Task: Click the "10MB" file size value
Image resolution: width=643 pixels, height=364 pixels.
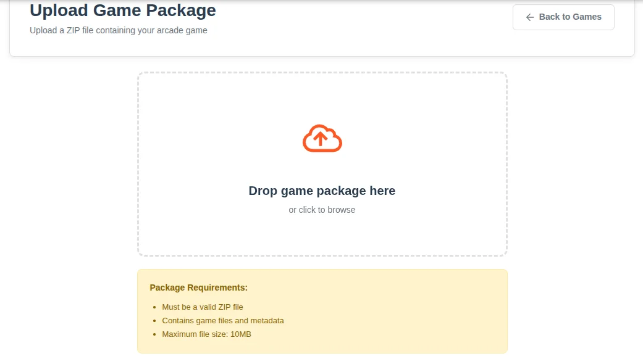Action: [x=240, y=334]
